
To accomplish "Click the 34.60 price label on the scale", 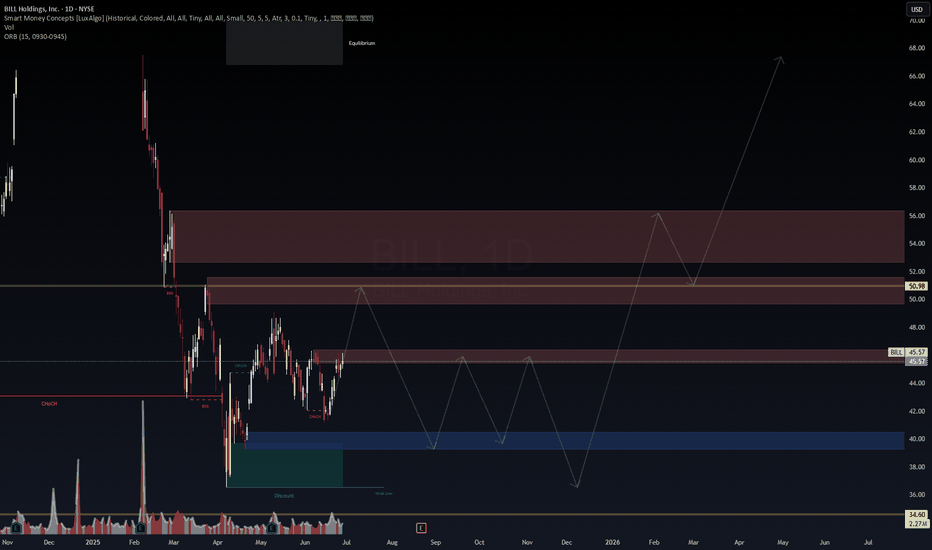I will [917, 514].
